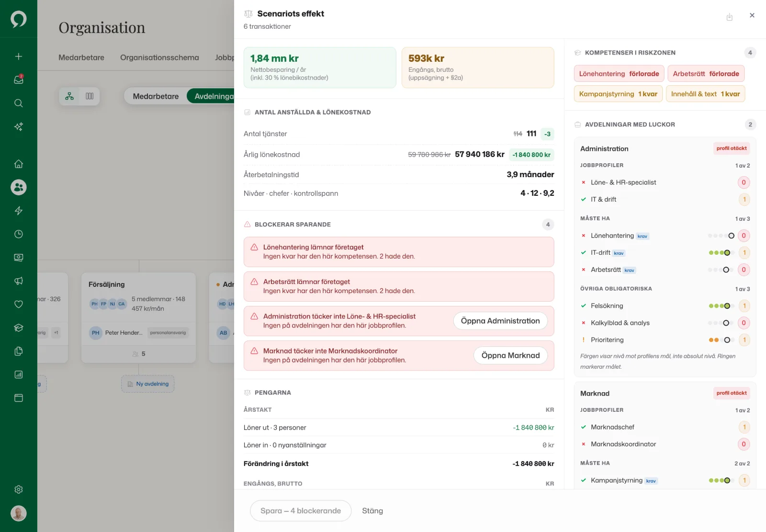Click the Kalkylblad & analys skill row
This screenshot has width=766, height=532.
665,323
